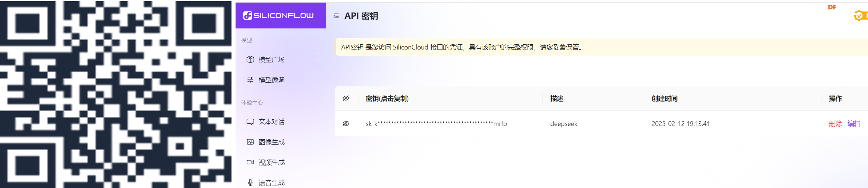Click the 描述 column header

click(x=557, y=98)
